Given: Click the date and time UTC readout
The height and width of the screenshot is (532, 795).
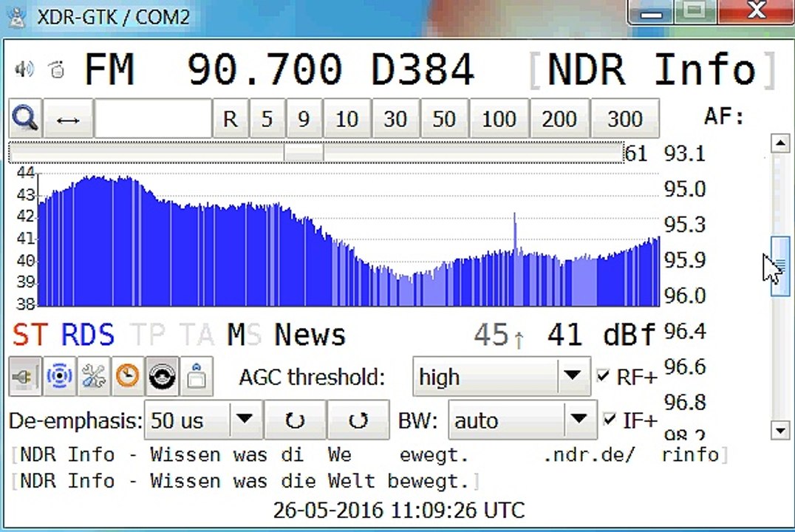Looking at the screenshot, I should point(399,510).
